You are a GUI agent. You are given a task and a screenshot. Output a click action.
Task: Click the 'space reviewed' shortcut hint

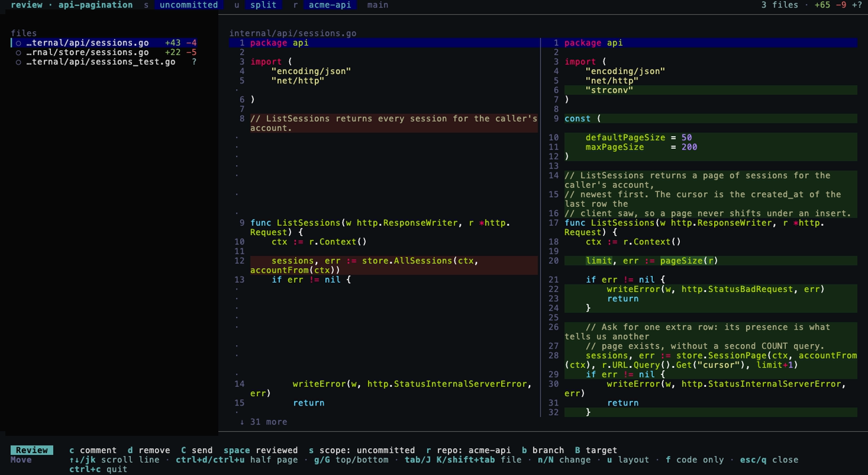[260, 450]
